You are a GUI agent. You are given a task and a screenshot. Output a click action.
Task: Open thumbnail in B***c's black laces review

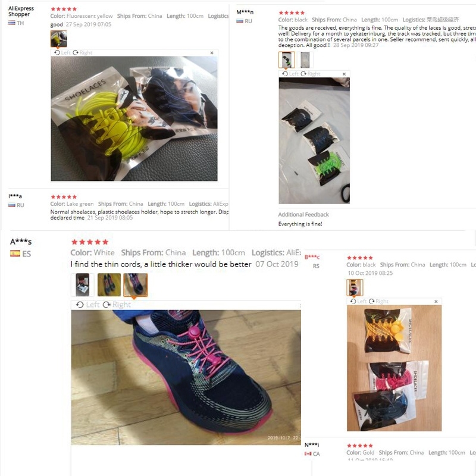pyautogui.click(x=355, y=287)
